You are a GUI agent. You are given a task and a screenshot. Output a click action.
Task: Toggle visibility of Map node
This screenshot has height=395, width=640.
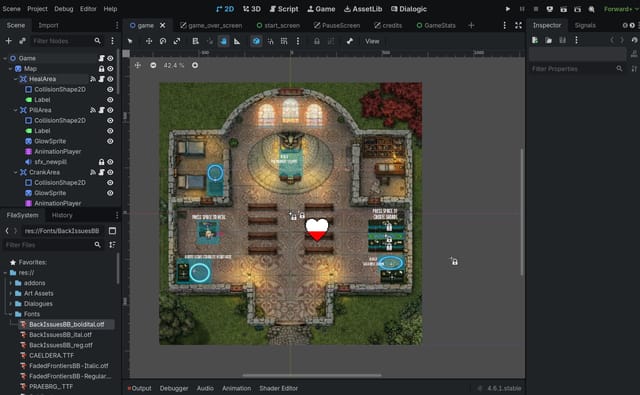(x=110, y=69)
